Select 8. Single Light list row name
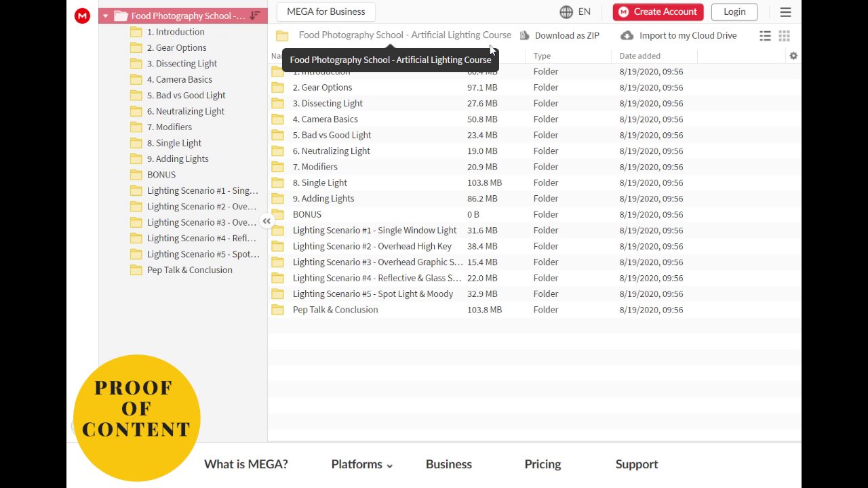Screen dimensions: 868x488 tap(319, 182)
